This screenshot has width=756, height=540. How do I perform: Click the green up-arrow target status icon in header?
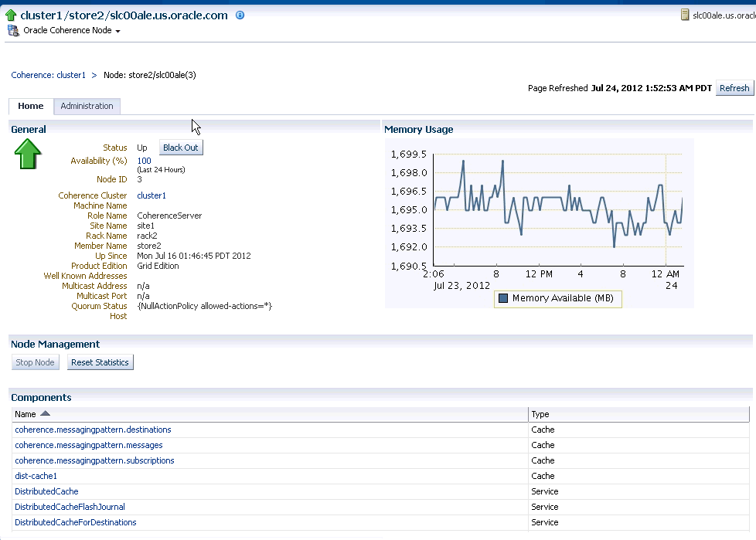11,15
